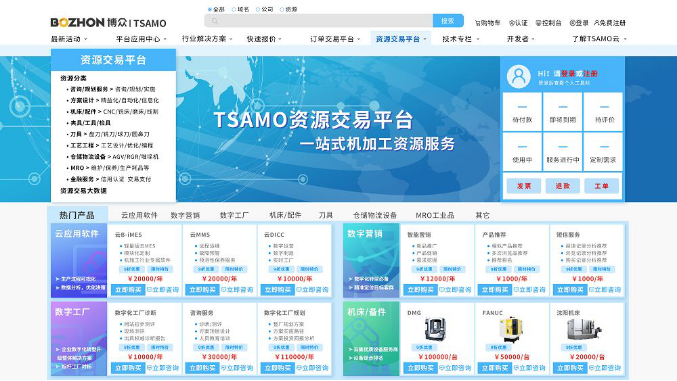Screen dimensions: 677x381
Task: Select the 全部 radio button above search
Action: coord(210,9)
